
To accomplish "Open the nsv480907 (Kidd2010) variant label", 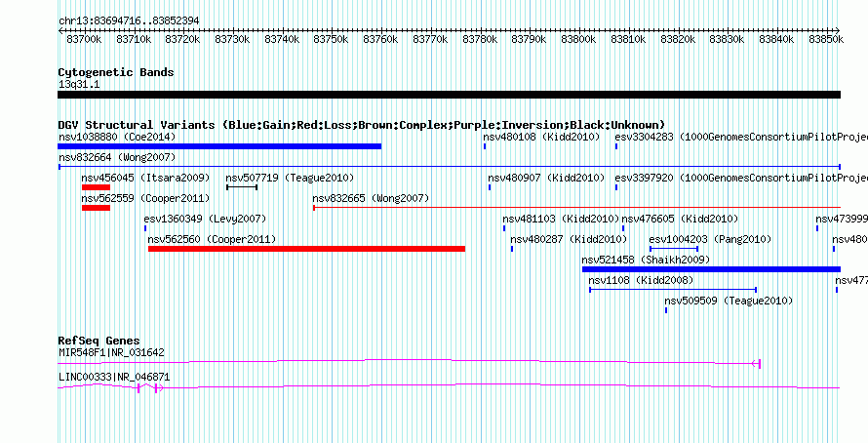I will 546,178.
